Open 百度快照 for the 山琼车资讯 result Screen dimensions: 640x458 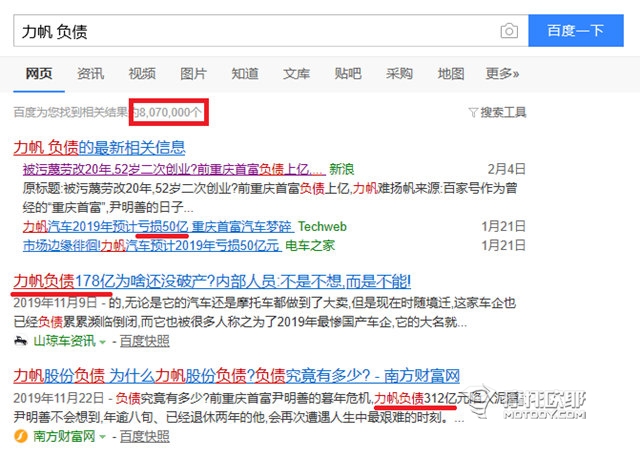click(x=144, y=340)
